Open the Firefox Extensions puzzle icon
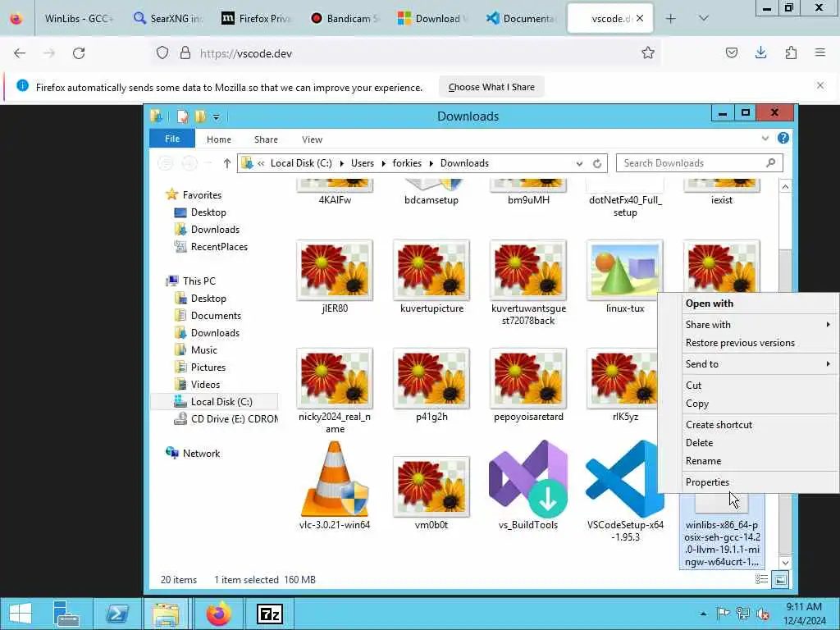The image size is (840, 630). (791, 52)
